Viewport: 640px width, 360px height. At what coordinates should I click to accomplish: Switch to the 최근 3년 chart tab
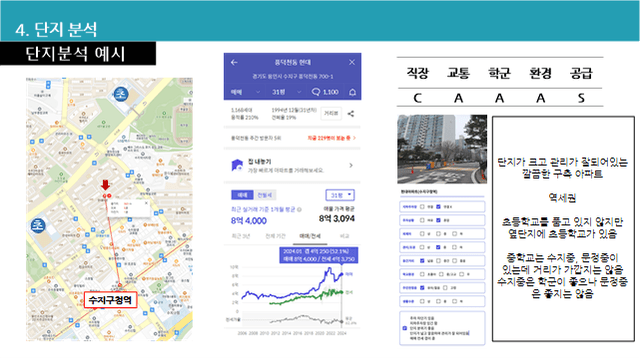pos(241,236)
